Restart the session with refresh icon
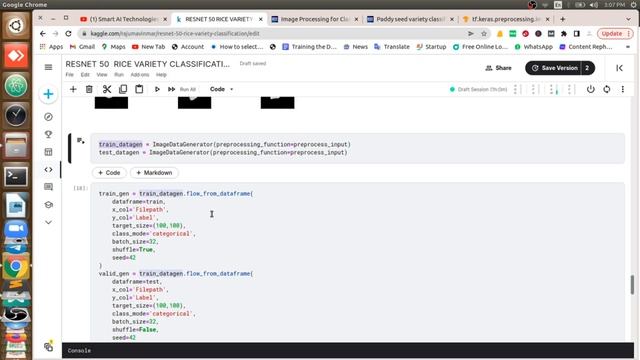 tap(607, 89)
